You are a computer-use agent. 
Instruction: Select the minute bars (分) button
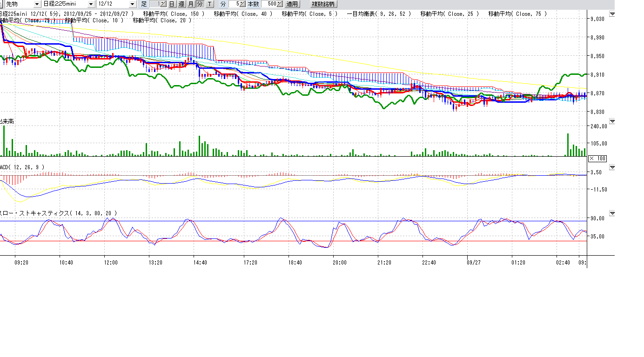tap(200, 4)
